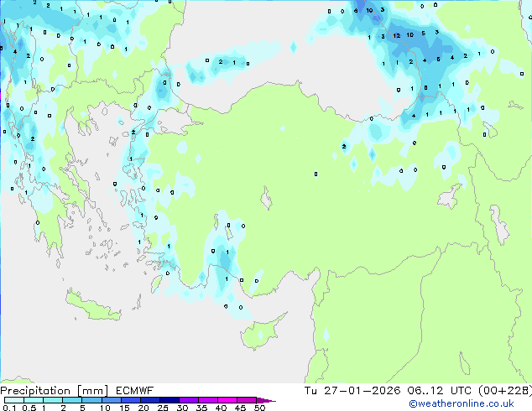The height and width of the screenshot is (411, 532).
Task: Click the legend label "0.5"
Action: pyautogui.click(x=29, y=408)
